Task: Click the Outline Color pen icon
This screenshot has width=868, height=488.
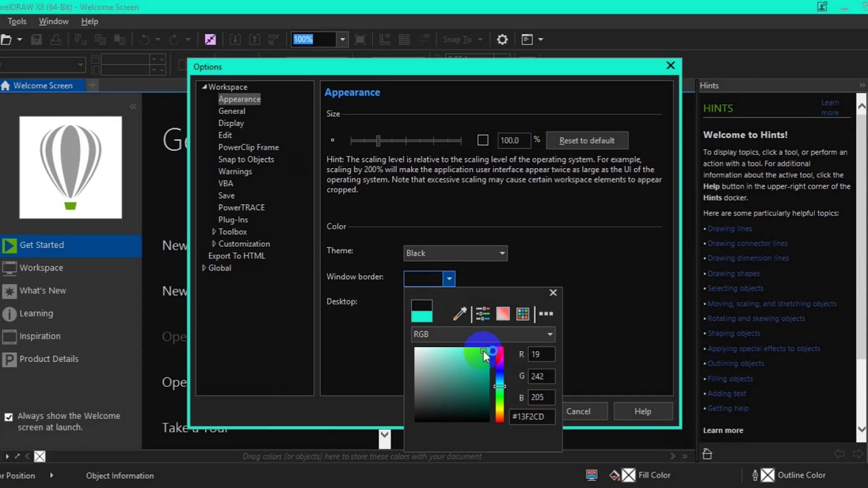Action: click(755, 476)
